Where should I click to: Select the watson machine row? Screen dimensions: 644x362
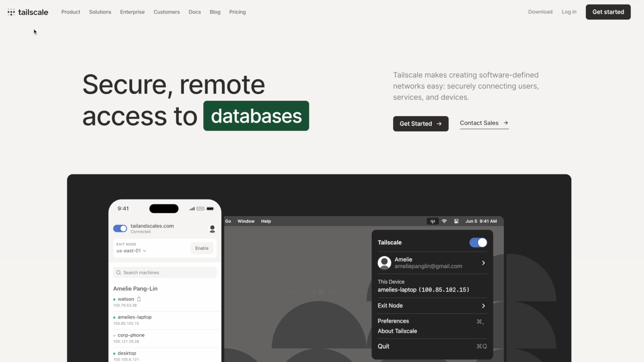(165, 302)
